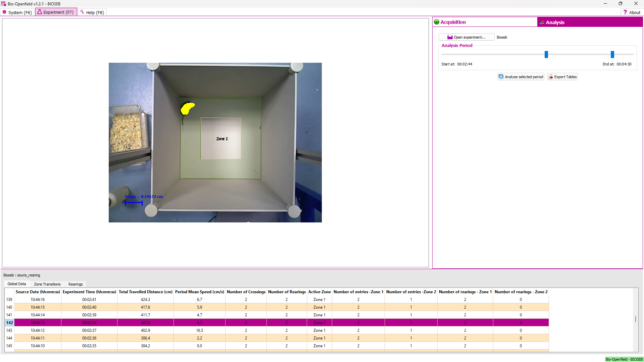Click the green Acquisition status icon

click(437, 22)
